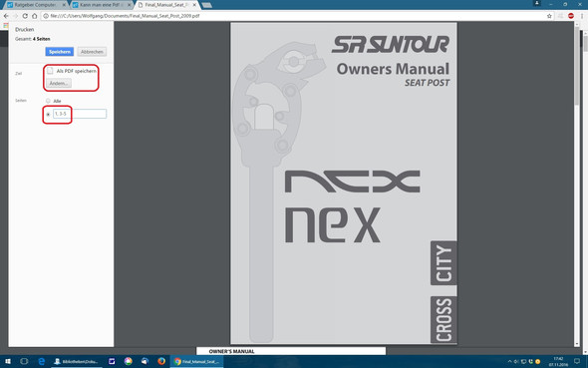
Task: Open the Chrome user profile icon
Action: pos(537,3)
